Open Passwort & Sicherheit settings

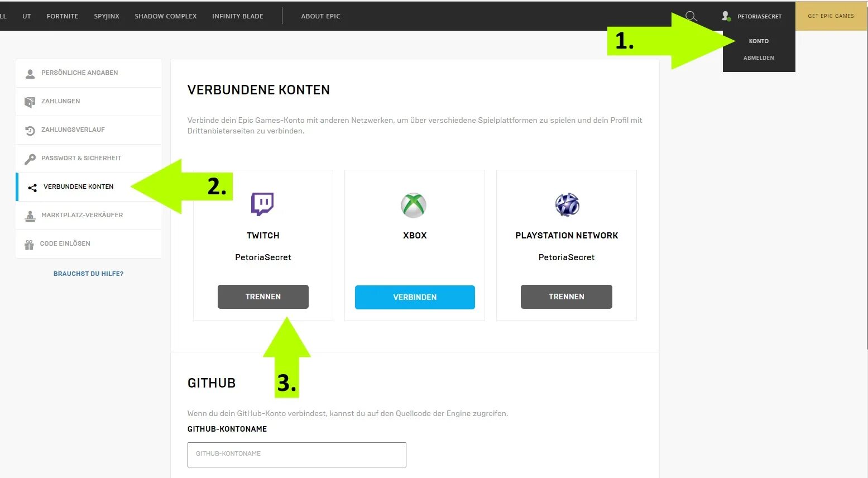(x=88, y=159)
